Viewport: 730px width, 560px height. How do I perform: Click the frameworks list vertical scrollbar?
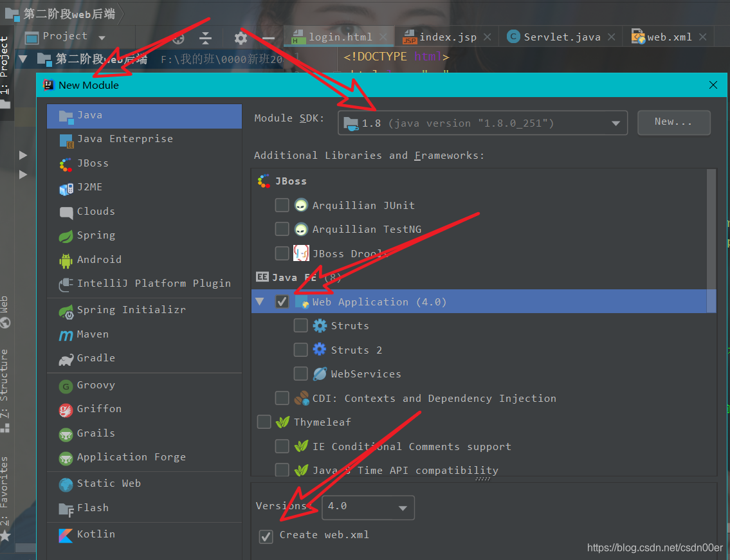pos(711,240)
